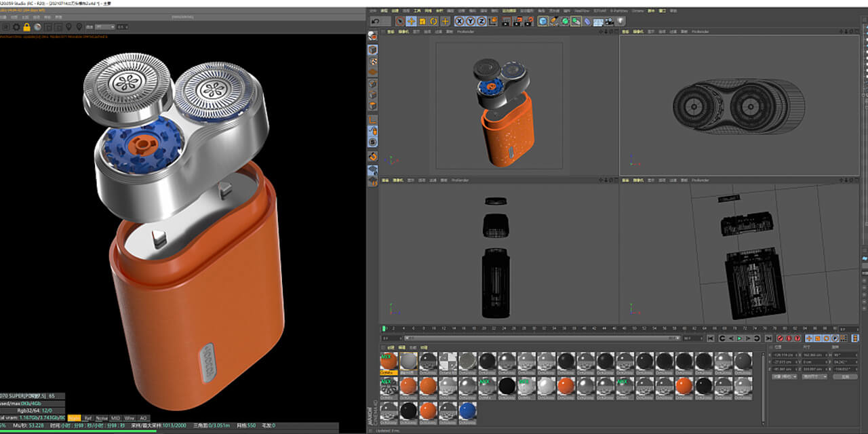Click the Undo arrow icon

tap(376, 21)
